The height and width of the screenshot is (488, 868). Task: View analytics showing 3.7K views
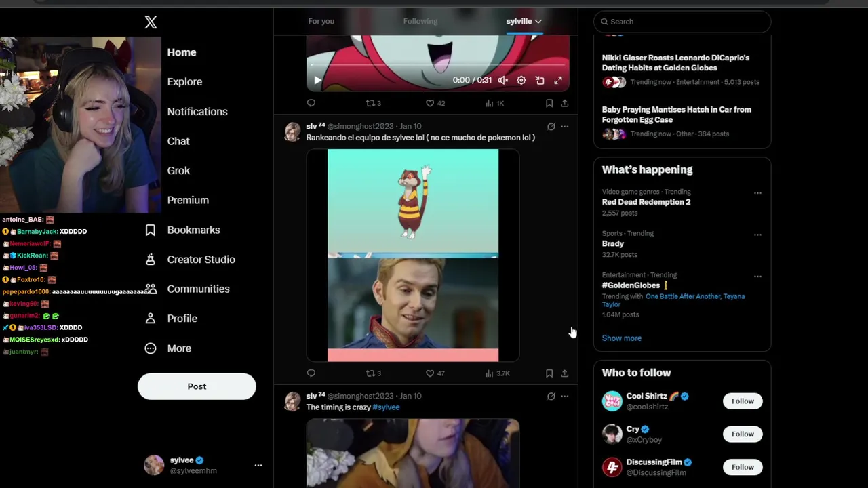point(497,373)
